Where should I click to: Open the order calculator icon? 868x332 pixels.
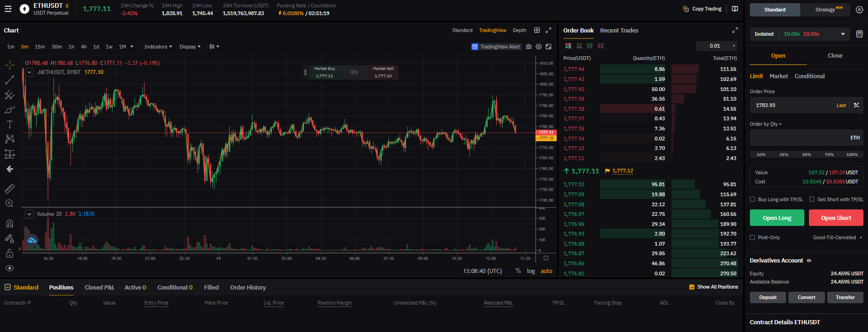[859, 34]
